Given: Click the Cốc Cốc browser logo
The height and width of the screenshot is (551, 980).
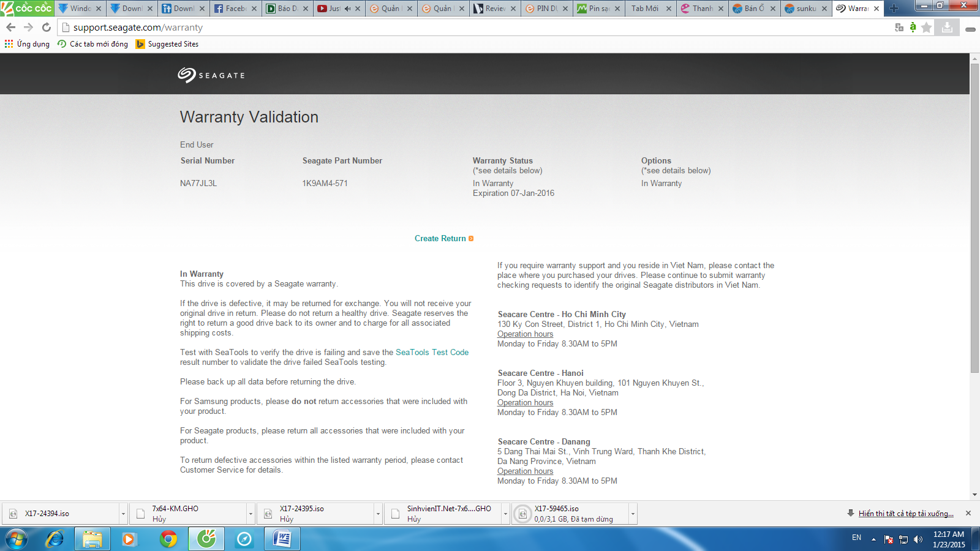Looking at the screenshot, I should click(x=27, y=8).
